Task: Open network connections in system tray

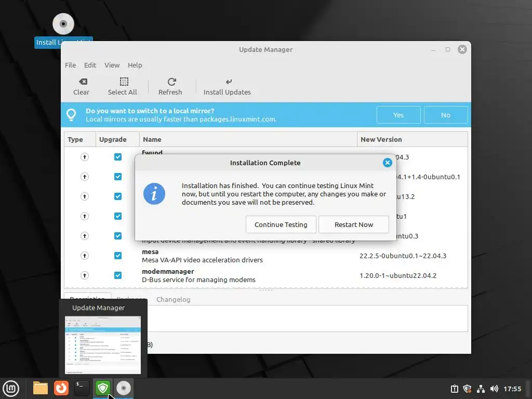Action: [x=481, y=389]
